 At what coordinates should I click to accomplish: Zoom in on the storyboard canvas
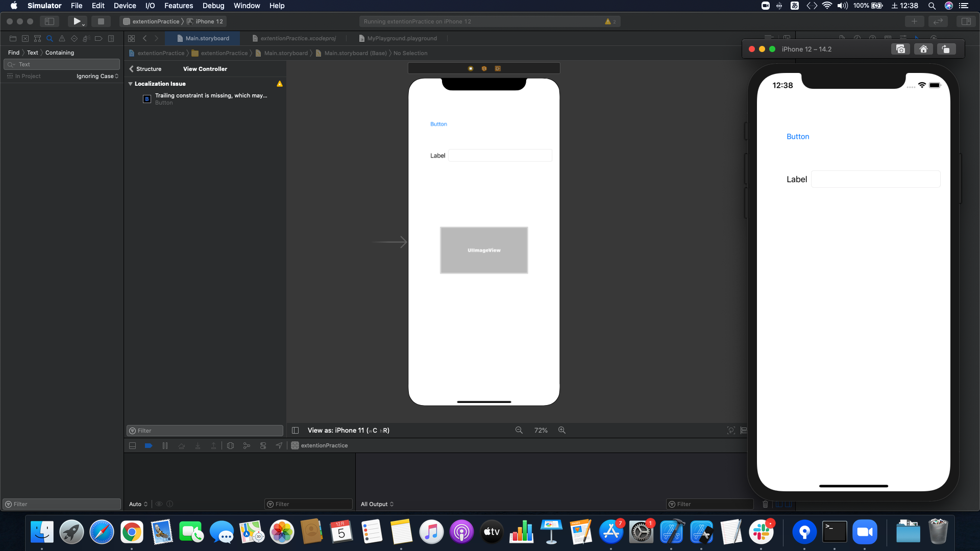[562, 430]
